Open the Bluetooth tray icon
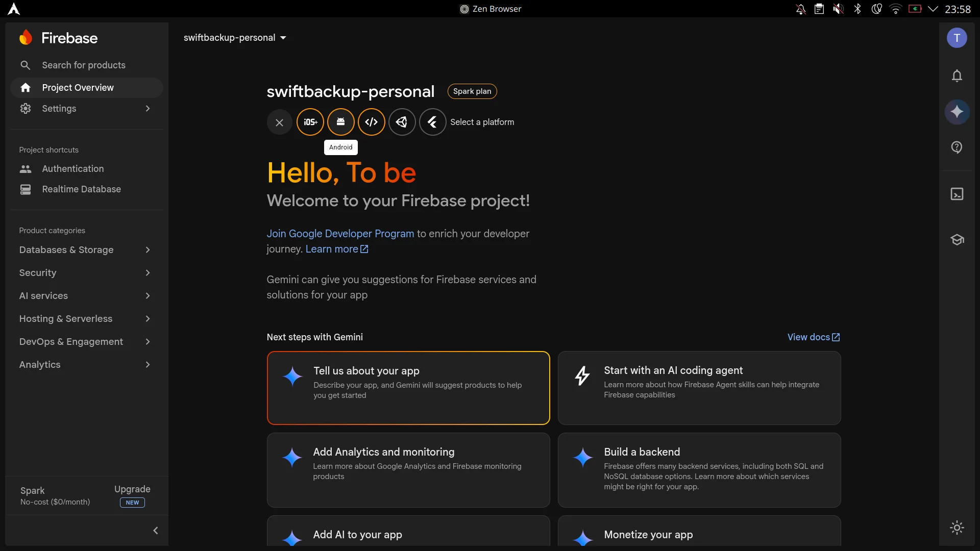980x551 pixels. point(857,9)
